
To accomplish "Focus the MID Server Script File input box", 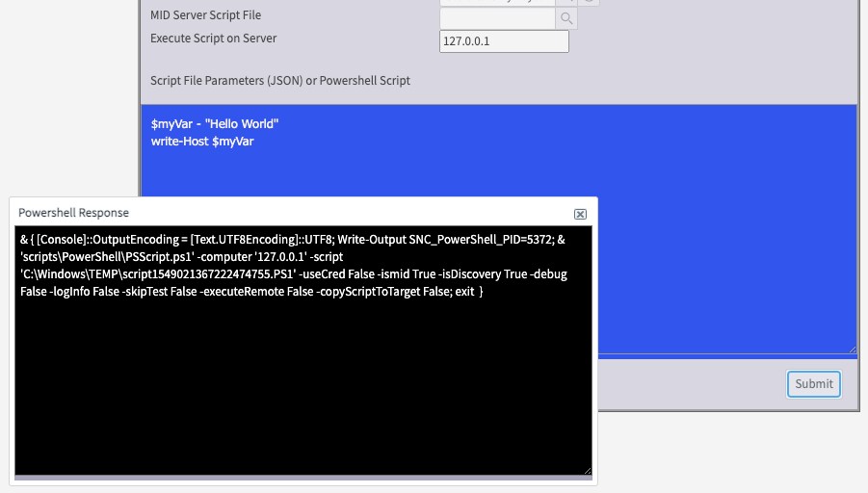I will coord(498,18).
